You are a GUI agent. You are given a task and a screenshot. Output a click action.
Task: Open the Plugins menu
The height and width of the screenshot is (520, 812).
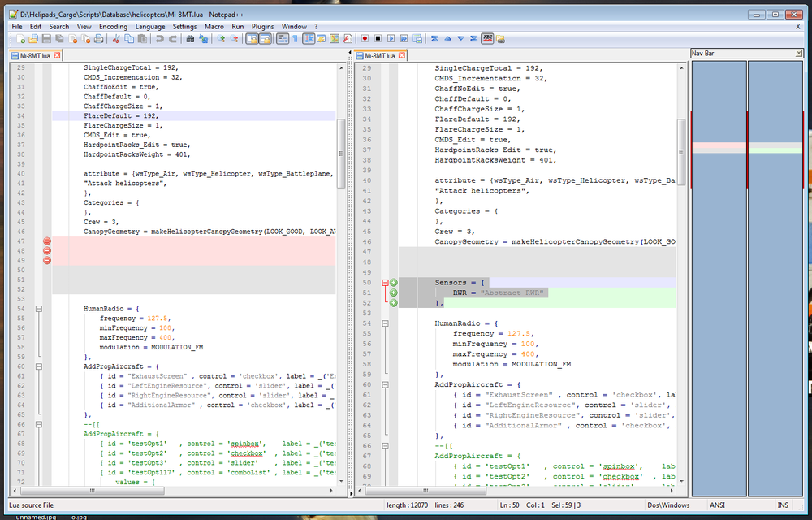point(262,27)
